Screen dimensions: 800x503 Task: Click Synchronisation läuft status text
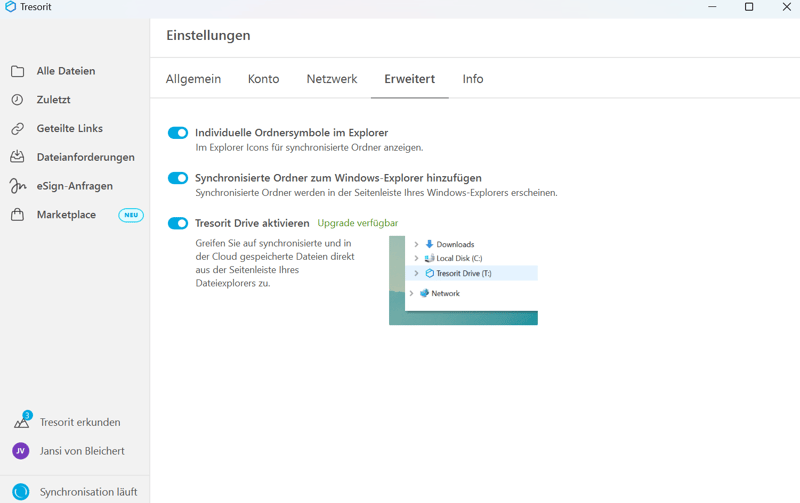88,492
